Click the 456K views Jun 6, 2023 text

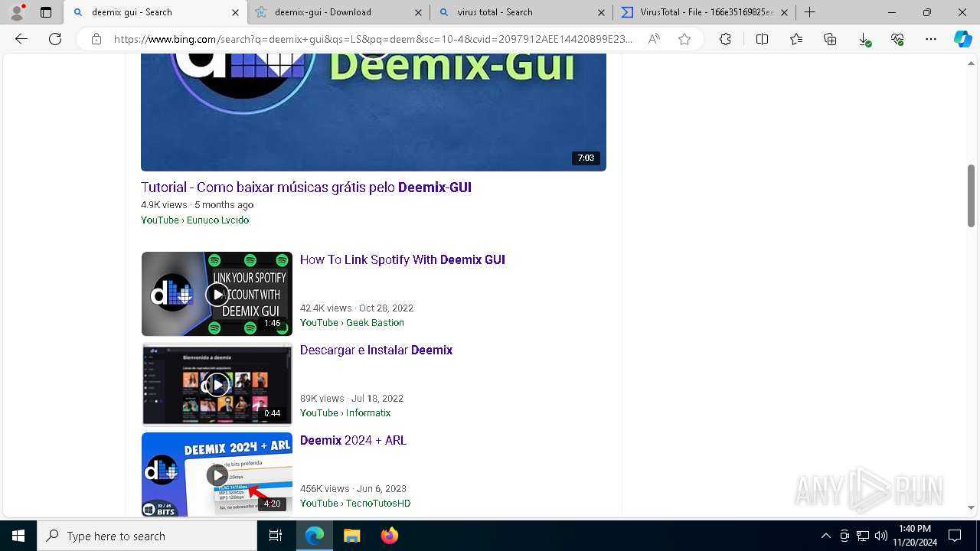[353, 489]
